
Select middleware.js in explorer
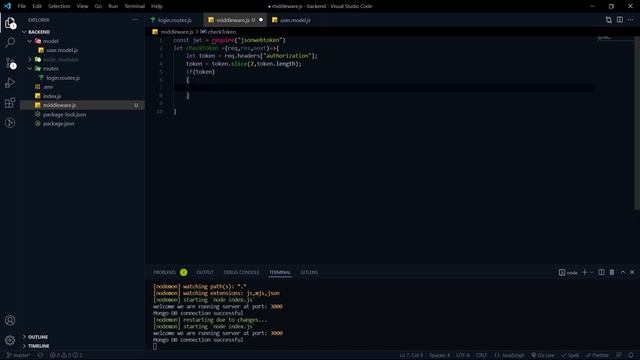click(82, 105)
